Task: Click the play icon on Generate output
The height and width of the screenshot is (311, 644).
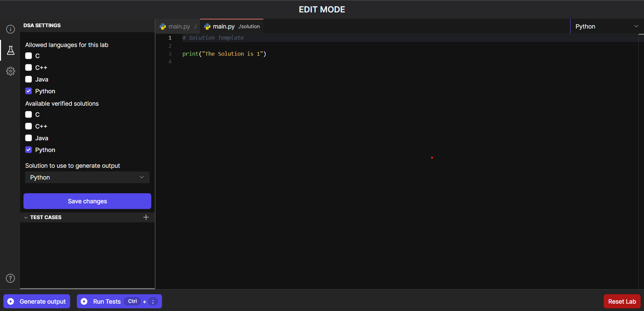Action: (x=11, y=301)
